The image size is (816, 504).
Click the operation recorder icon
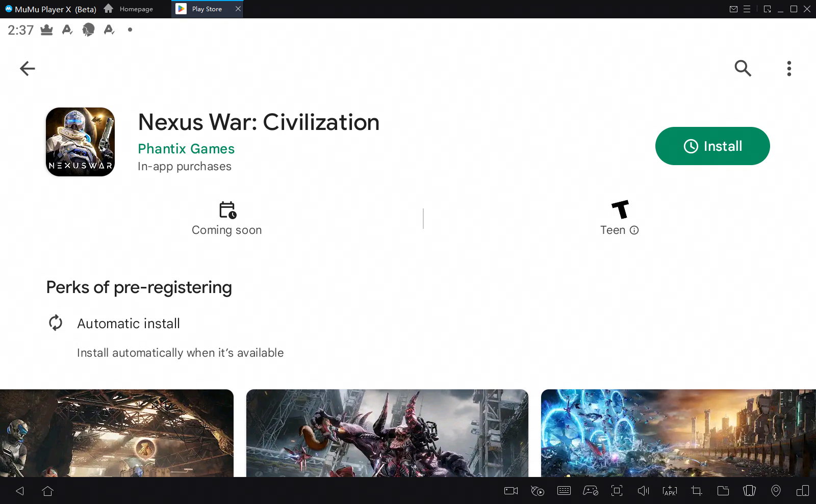pyautogui.click(x=538, y=491)
